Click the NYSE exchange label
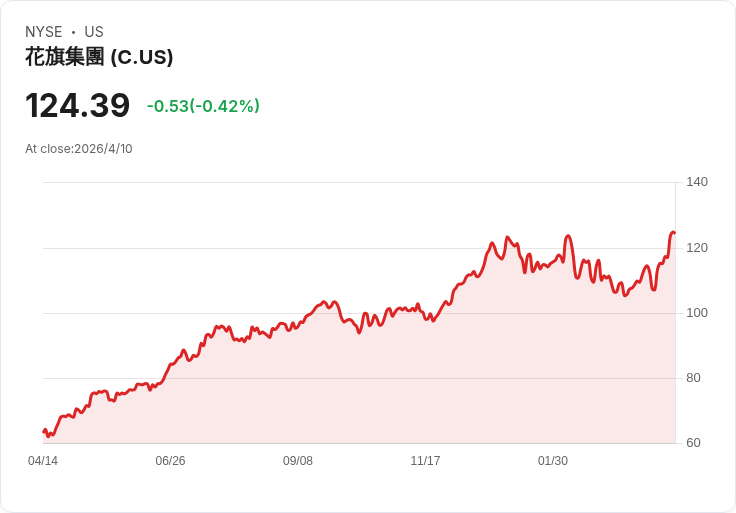The image size is (736, 513). point(43,32)
